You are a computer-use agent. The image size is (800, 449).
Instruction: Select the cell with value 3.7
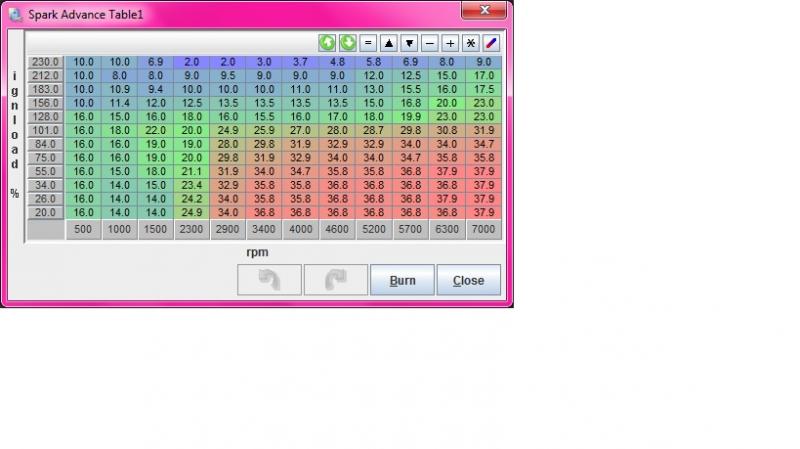pos(301,62)
